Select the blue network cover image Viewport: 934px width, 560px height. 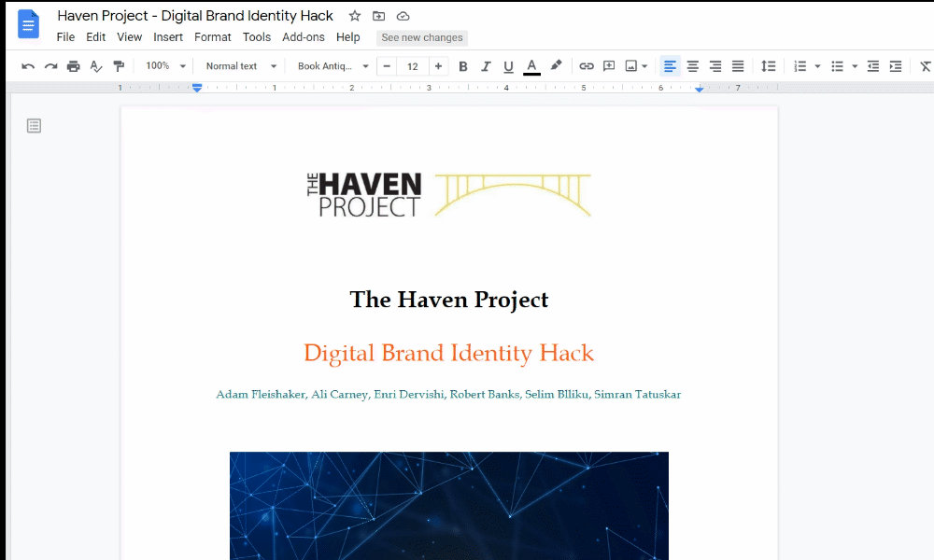[x=449, y=506]
